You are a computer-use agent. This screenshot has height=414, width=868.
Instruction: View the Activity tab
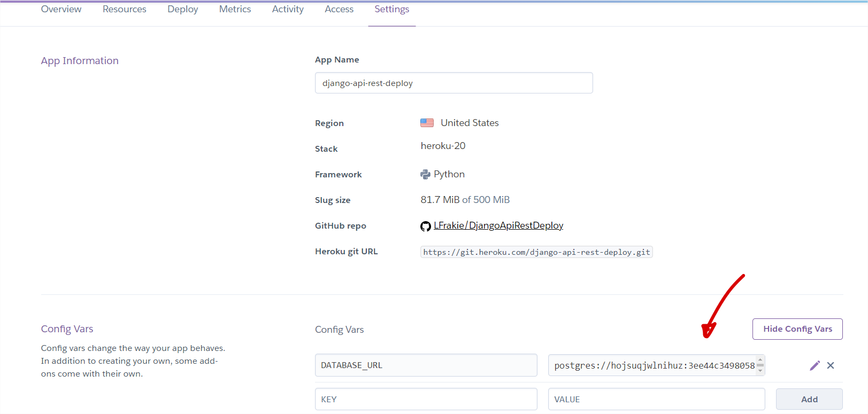click(288, 10)
